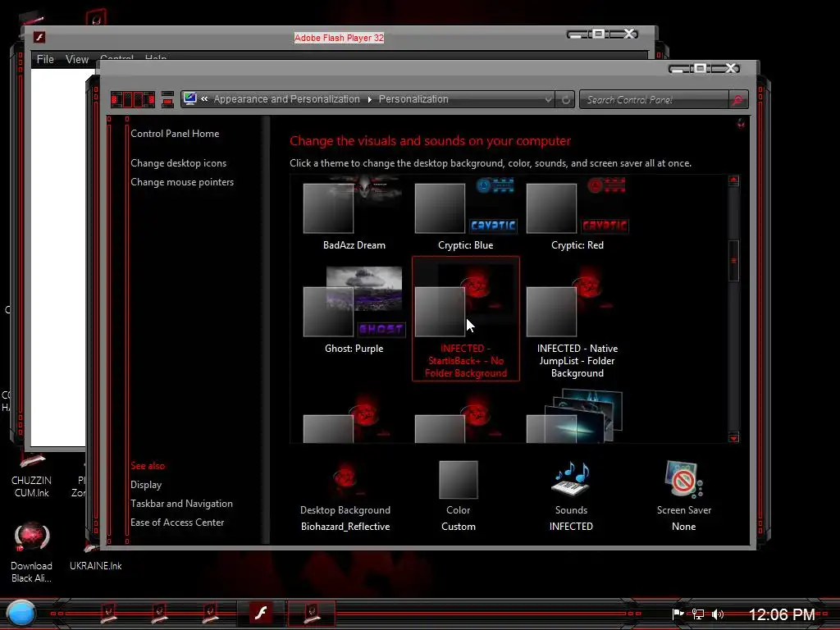Open File menu in Adobe Flash Player
This screenshot has width=840, height=630.
(x=45, y=59)
